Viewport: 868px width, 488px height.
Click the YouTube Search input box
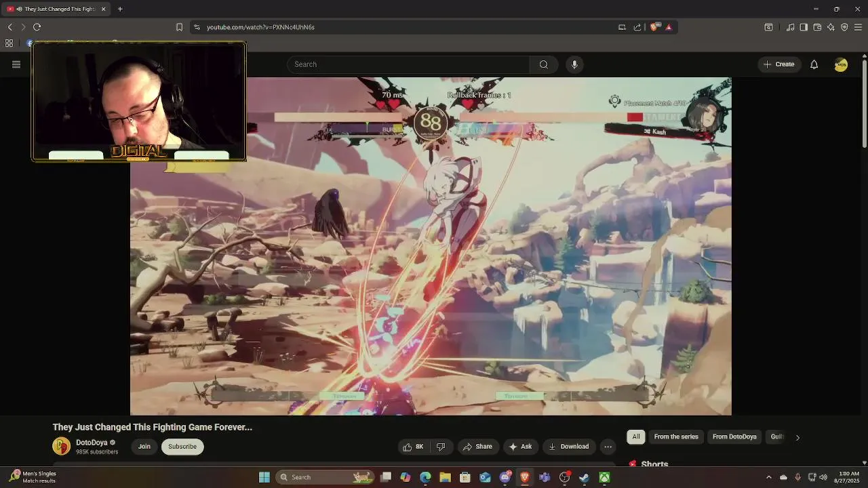[x=408, y=64]
